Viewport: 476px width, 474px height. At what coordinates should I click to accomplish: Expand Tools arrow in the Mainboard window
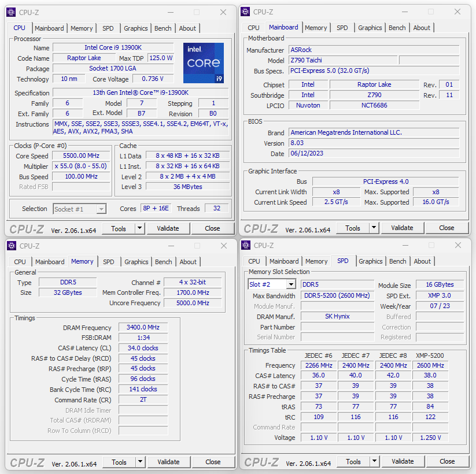click(x=374, y=228)
